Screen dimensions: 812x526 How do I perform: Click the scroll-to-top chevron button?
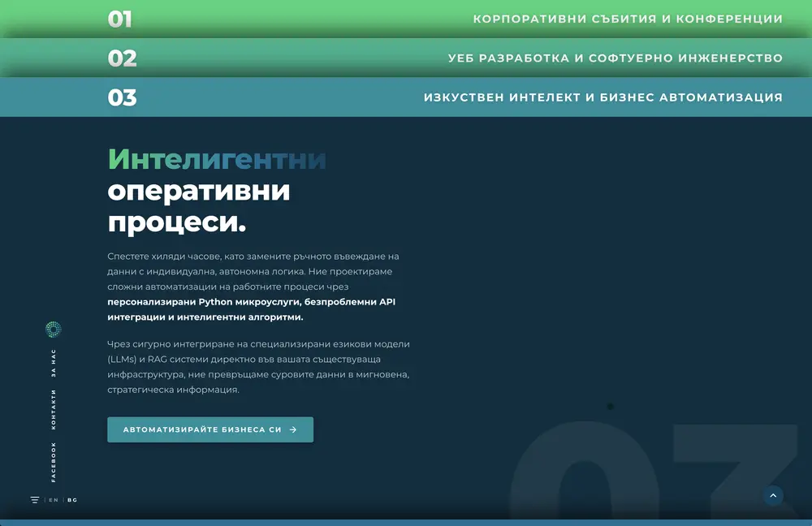pyautogui.click(x=773, y=496)
